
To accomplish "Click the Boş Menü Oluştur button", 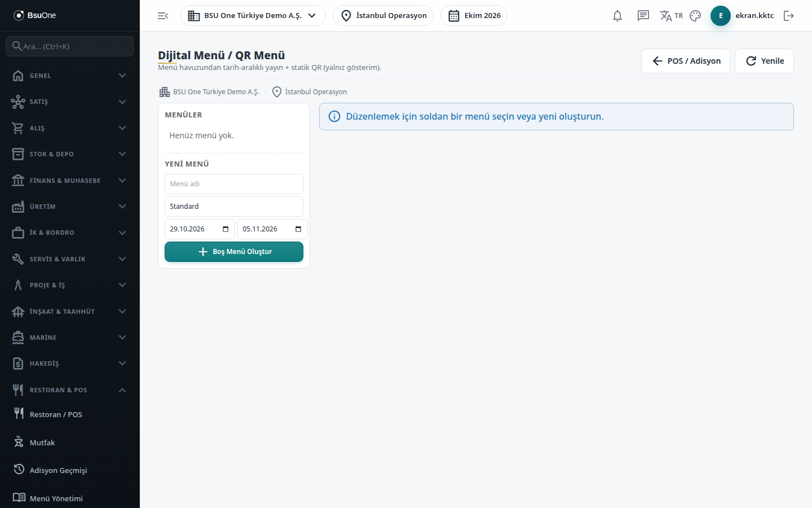I will (234, 252).
